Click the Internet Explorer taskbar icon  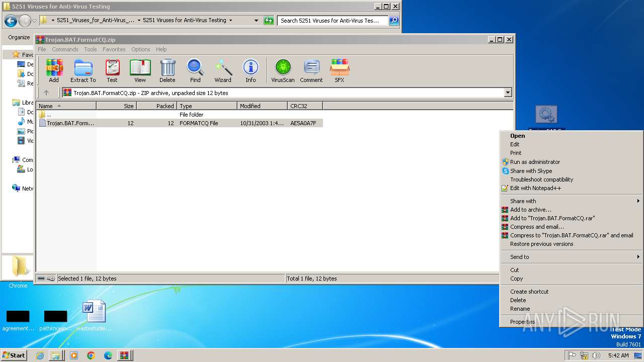40,355
